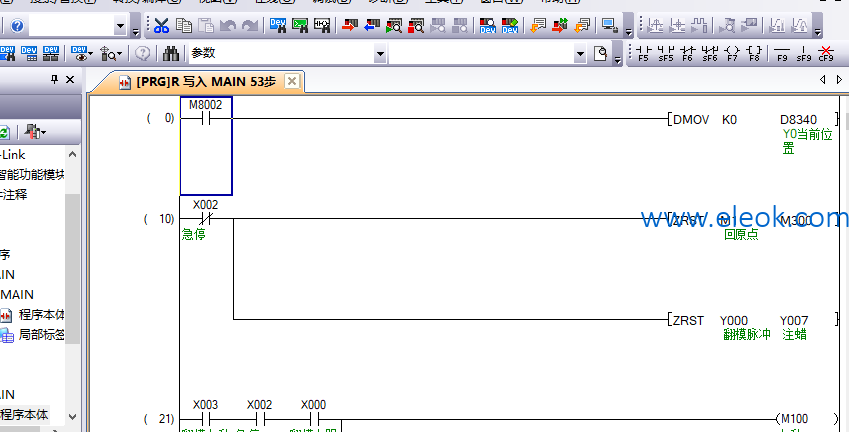The height and width of the screenshot is (432, 849).
Task: Click the Paste icon
Action: click(x=206, y=25)
